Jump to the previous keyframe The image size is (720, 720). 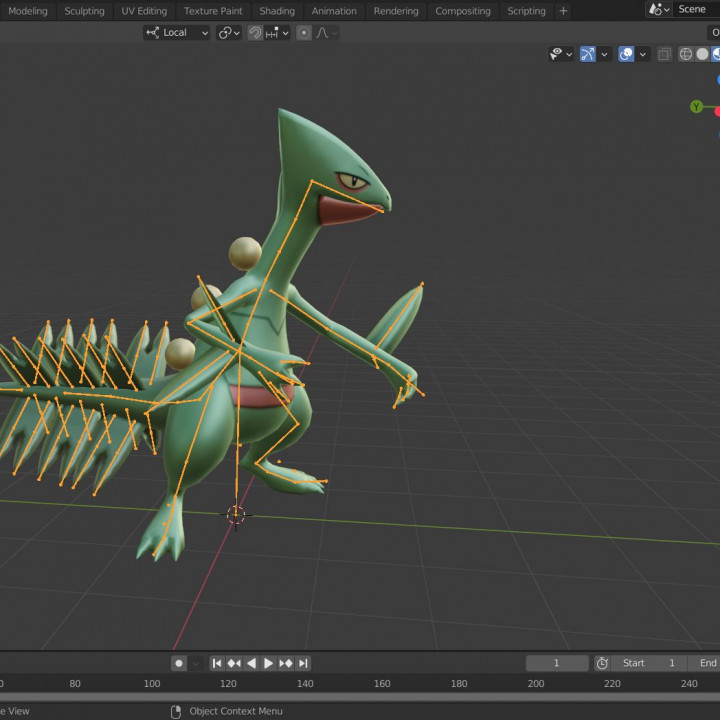234,663
